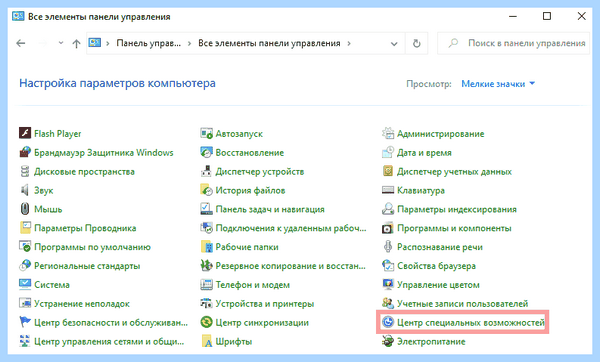Click the Устройства и принтеры icon
Viewport: 600px width, 362px height.
point(206,303)
